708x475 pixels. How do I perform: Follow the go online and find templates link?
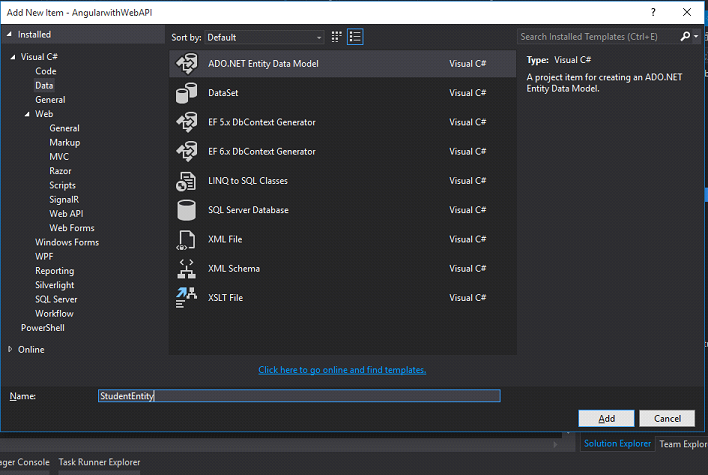coord(342,370)
